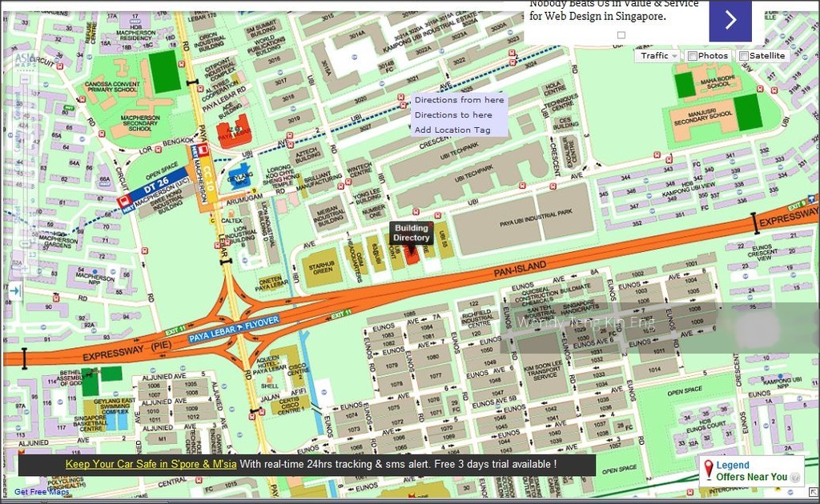The width and height of the screenshot is (820, 504).
Task: Click bus stop icon left of Directions from here
Action: [x=401, y=98]
